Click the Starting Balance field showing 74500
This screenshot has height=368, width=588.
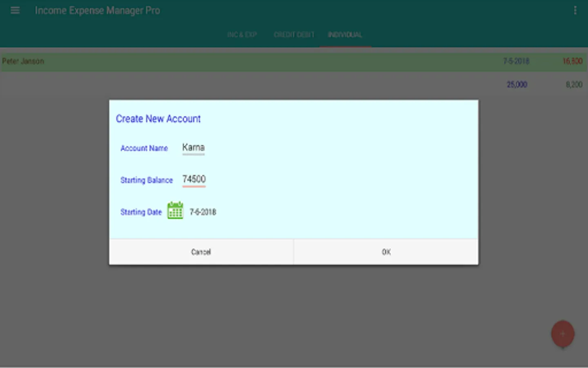point(194,179)
